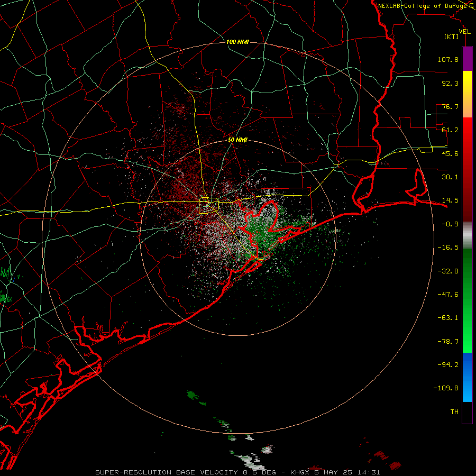Click the 45.6 velocity scale value
Image resolution: width=476 pixels, height=476 pixels.
pos(450,153)
